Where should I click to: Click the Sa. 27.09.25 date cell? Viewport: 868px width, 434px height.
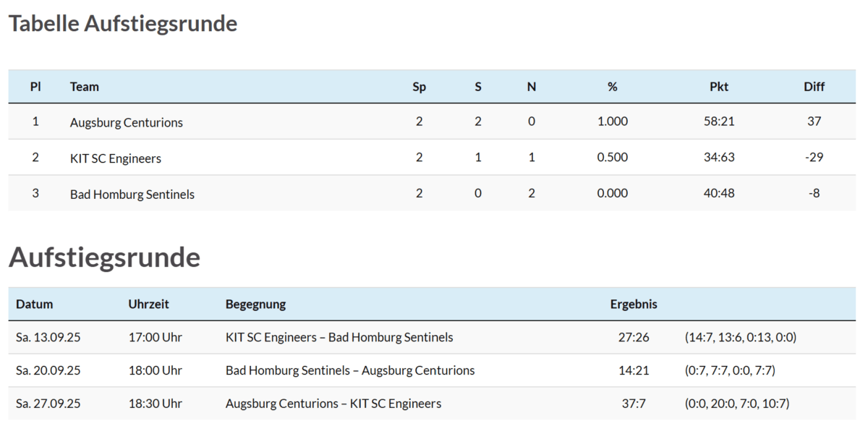[48, 404]
